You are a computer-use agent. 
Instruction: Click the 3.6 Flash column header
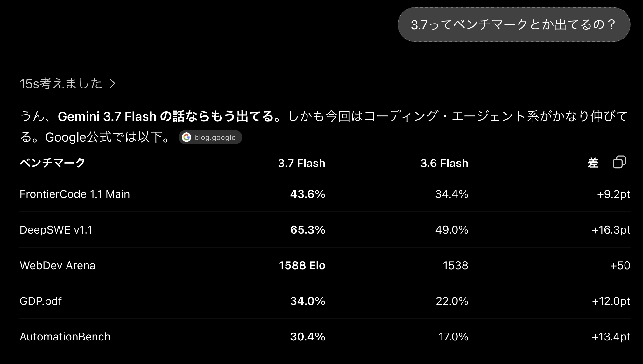(444, 163)
